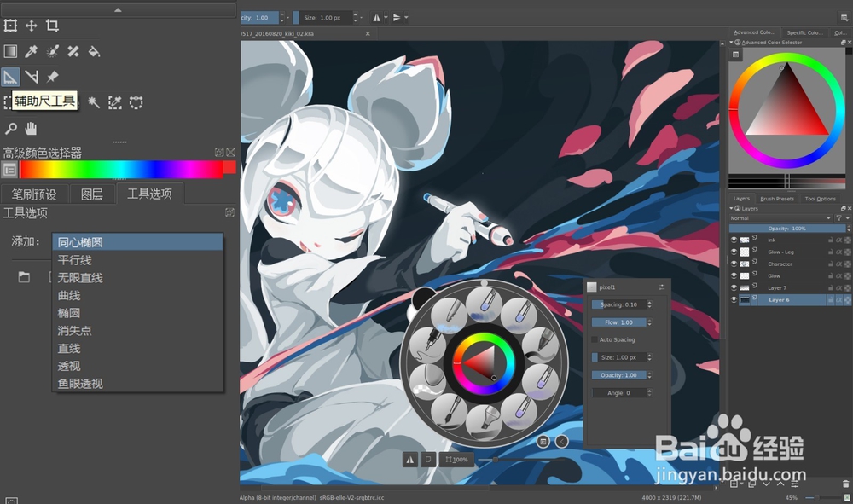Select the Pan hand tool

32,128
